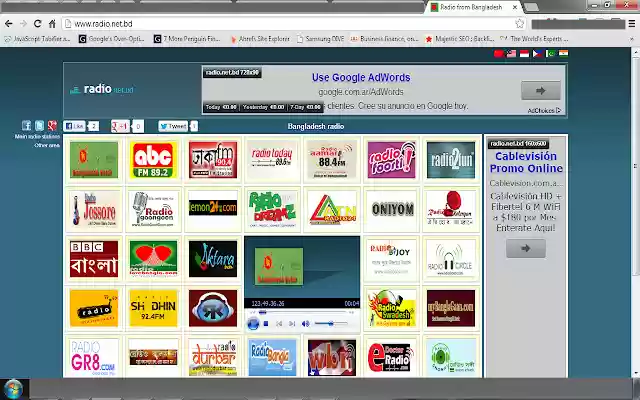The height and width of the screenshot is (400, 640).
Task: Reload the page with the refresh icon
Action: point(38,24)
